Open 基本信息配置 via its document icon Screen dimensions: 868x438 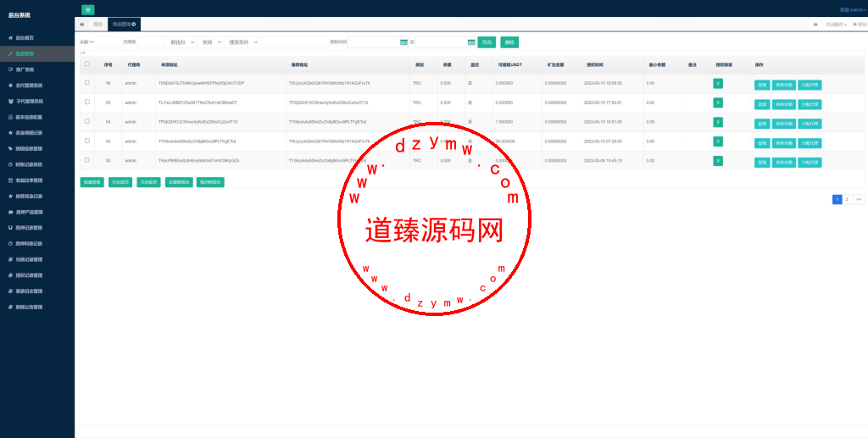click(x=10, y=117)
